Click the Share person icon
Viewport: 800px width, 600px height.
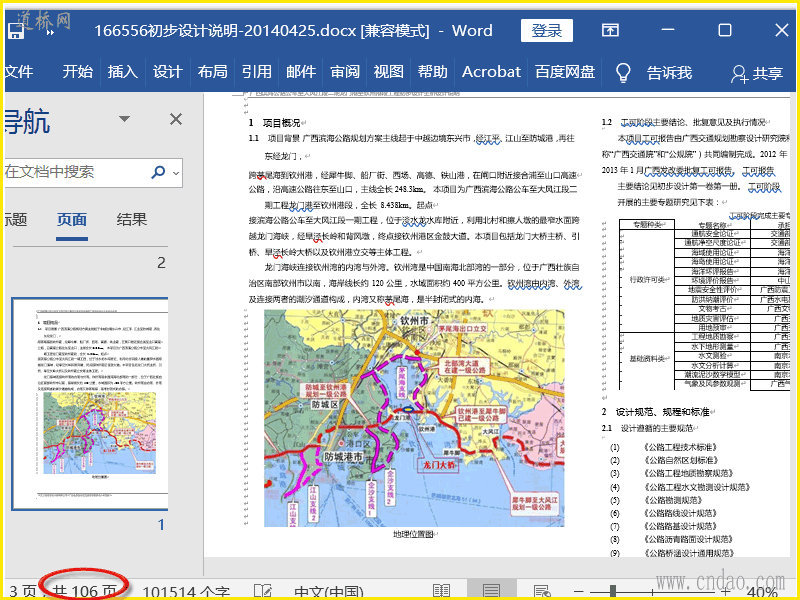pyautogui.click(x=740, y=73)
